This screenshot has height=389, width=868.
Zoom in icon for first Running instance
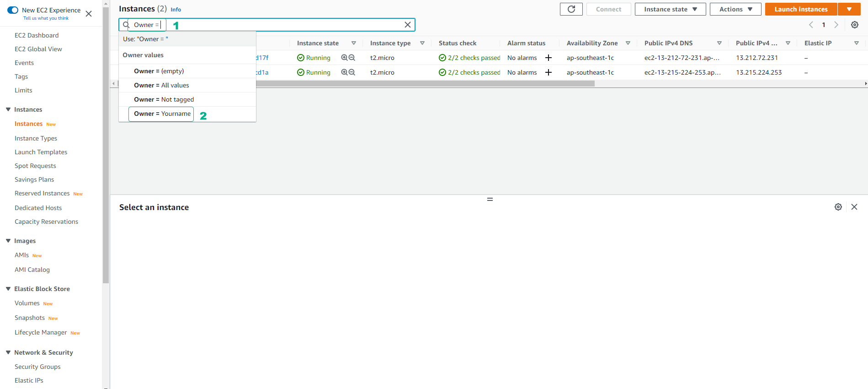click(344, 58)
